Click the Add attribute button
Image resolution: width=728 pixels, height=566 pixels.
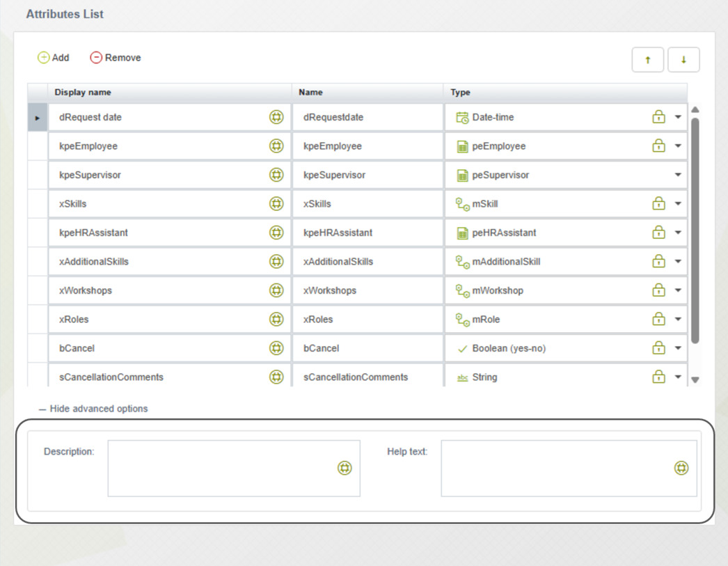pyautogui.click(x=54, y=58)
